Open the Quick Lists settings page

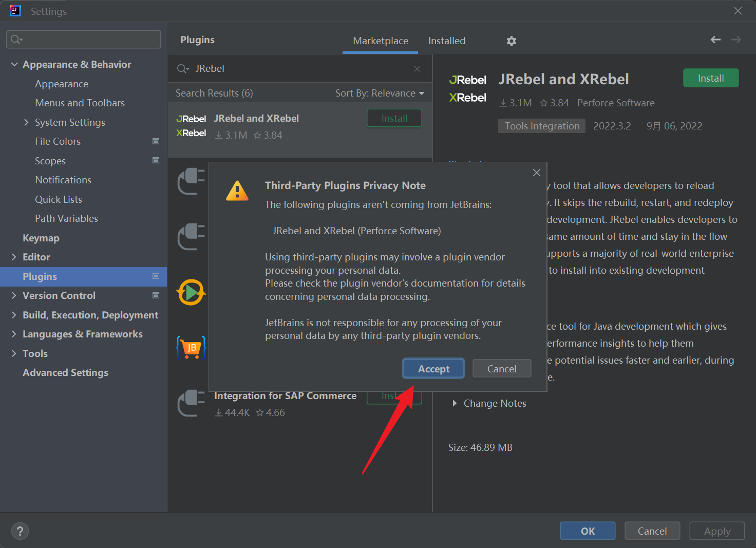[x=59, y=199]
